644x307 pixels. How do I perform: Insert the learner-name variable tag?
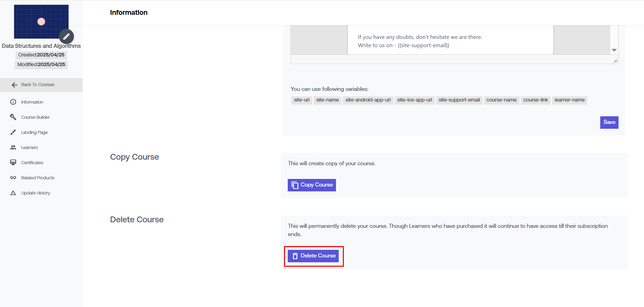click(x=569, y=100)
